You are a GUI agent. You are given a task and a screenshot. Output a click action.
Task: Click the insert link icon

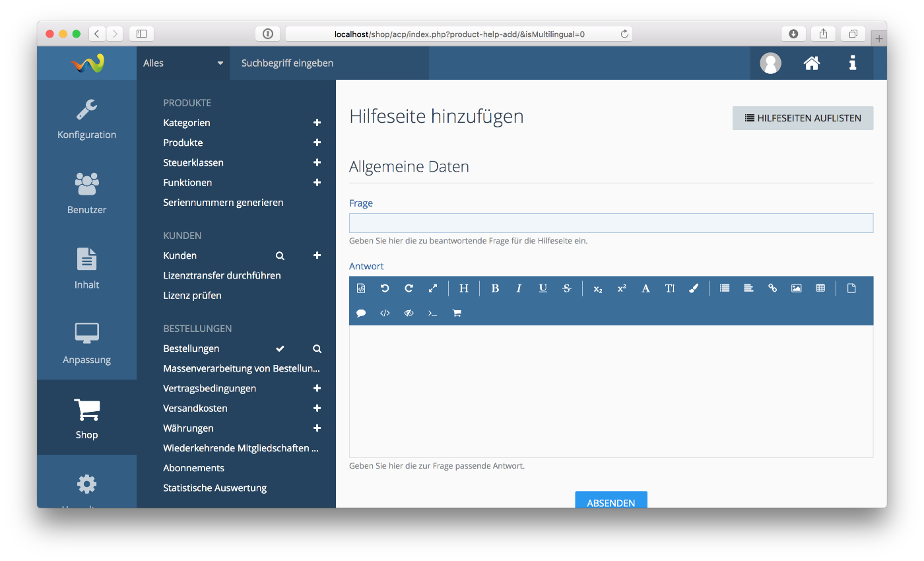(x=772, y=288)
